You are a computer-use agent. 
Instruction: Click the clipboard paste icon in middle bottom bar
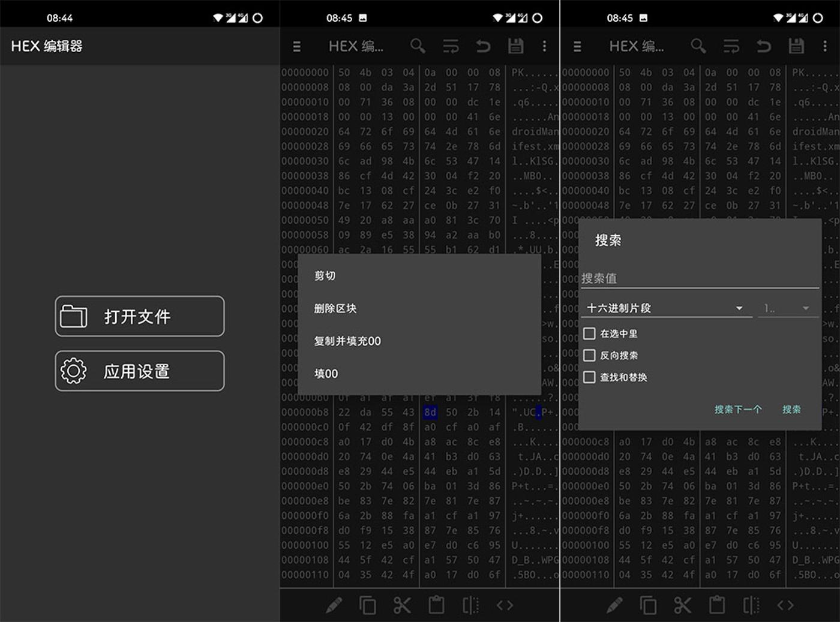[436, 605]
